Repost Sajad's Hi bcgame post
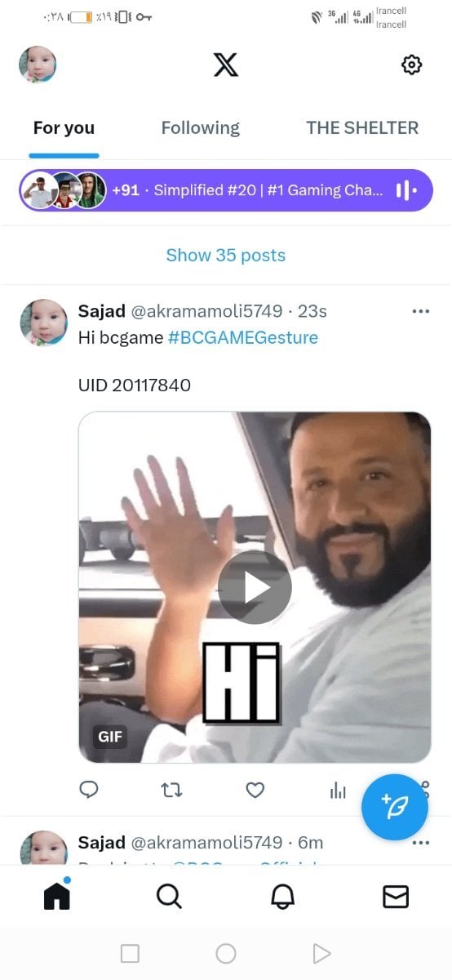Screen dimensions: 452x980 [172, 790]
